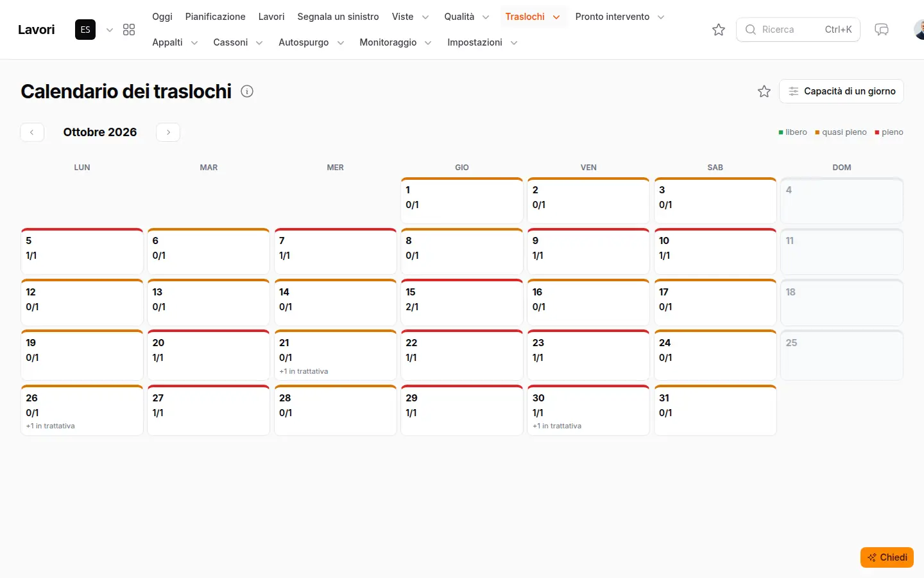The image size is (924, 578).
Task: Click the ES workspace badge
Action: (x=85, y=30)
